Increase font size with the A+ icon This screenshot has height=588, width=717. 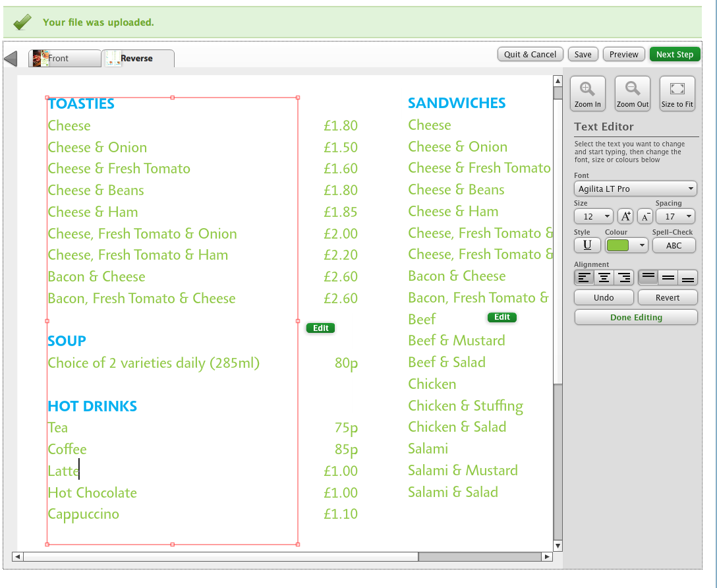click(x=625, y=216)
